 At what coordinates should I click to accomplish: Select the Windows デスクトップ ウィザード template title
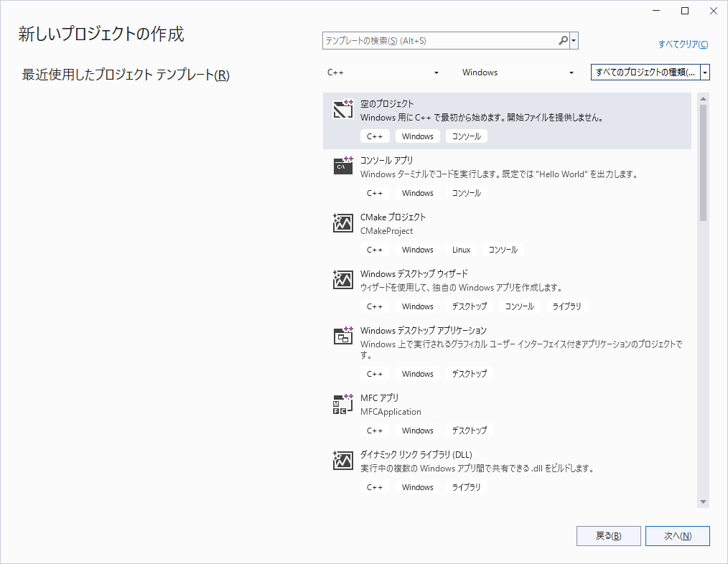tap(414, 273)
